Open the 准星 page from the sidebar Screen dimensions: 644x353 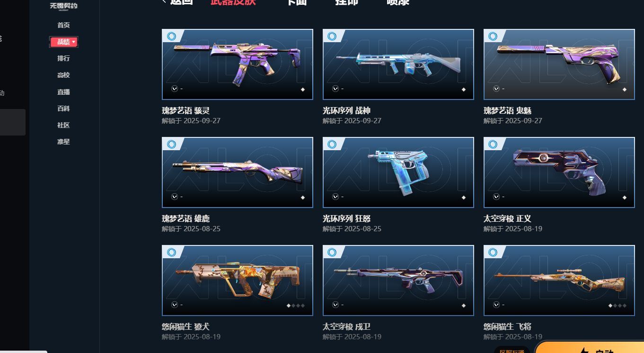point(63,142)
